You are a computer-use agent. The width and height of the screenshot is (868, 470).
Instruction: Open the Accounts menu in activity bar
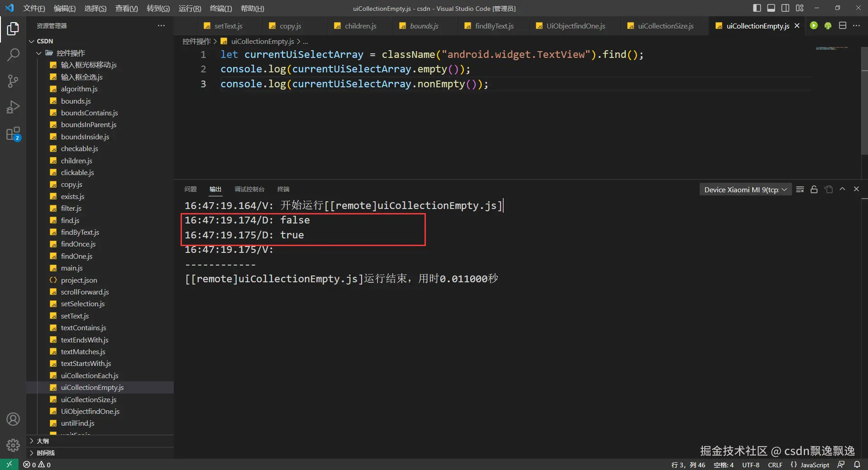click(13, 419)
